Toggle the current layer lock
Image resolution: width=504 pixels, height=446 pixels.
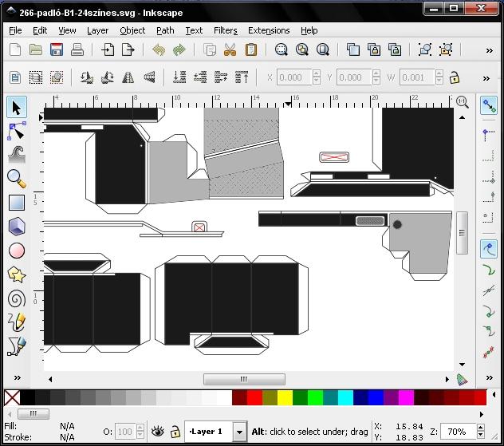point(175,432)
